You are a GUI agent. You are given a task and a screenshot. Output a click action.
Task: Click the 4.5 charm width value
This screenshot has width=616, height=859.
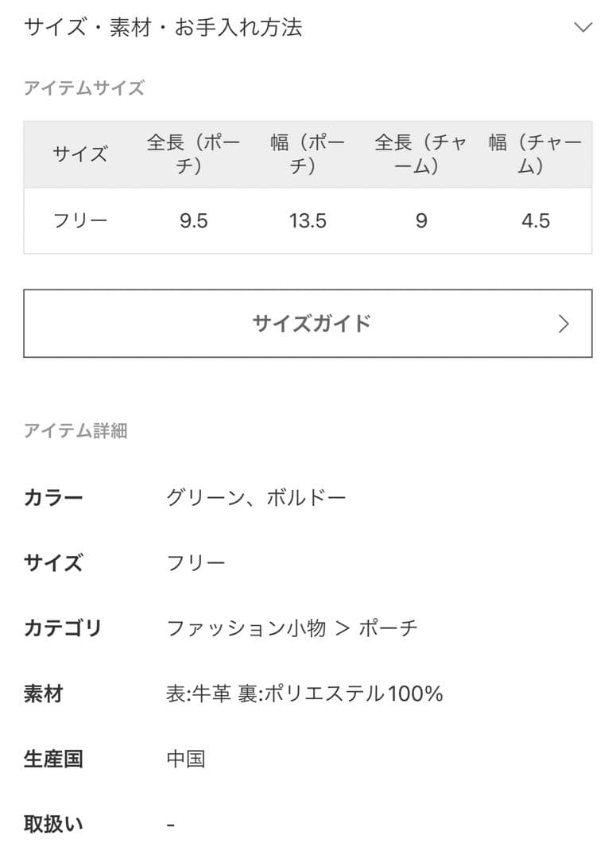click(535, 221)
